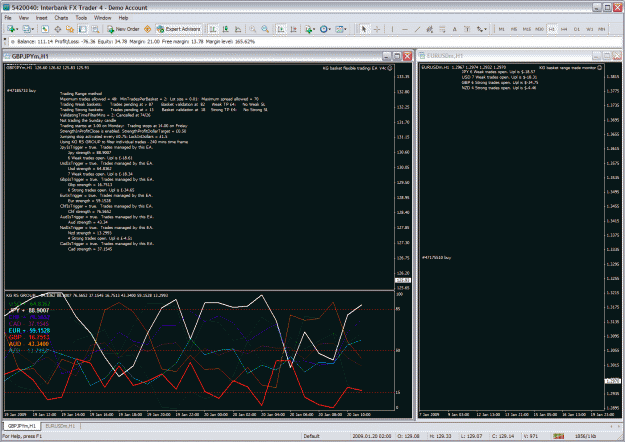Toggle the Market Watch panel
The width and height of the screenshot is (625, 442).
click(x=45, y=29)
